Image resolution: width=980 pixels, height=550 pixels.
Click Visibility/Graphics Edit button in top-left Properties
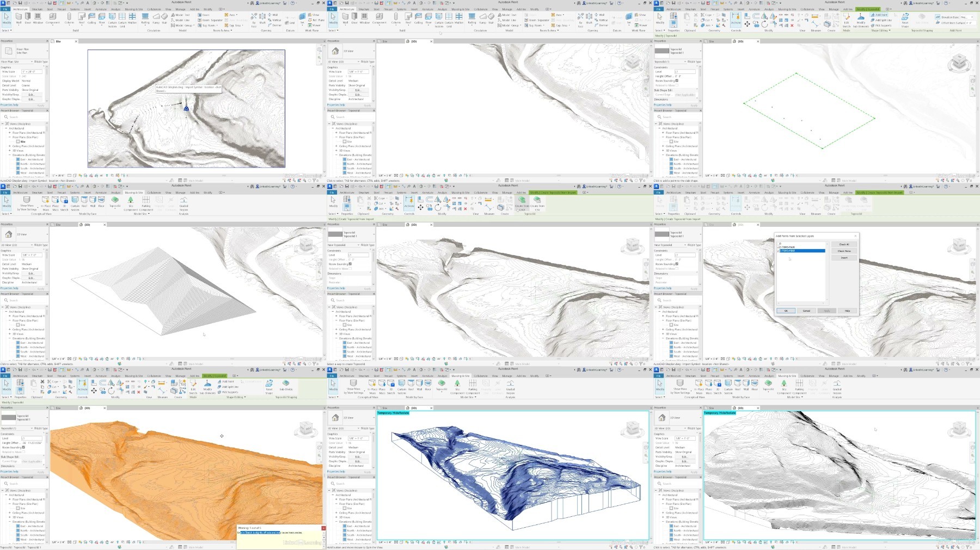tap(31, 95)
